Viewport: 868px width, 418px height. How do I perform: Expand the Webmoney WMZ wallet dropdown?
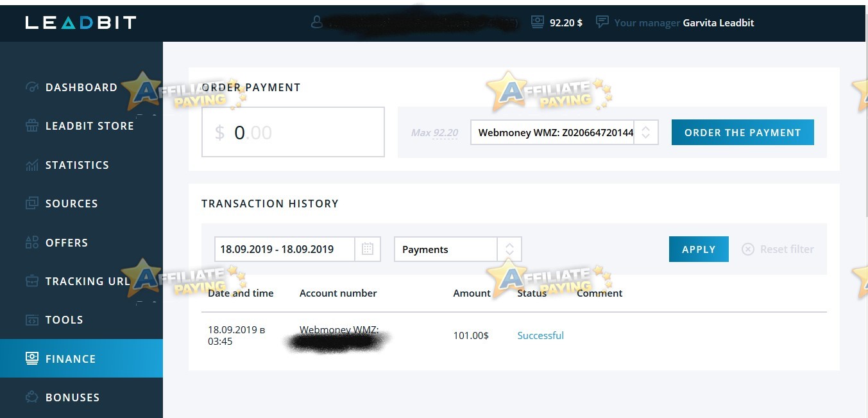pos(565,132)
